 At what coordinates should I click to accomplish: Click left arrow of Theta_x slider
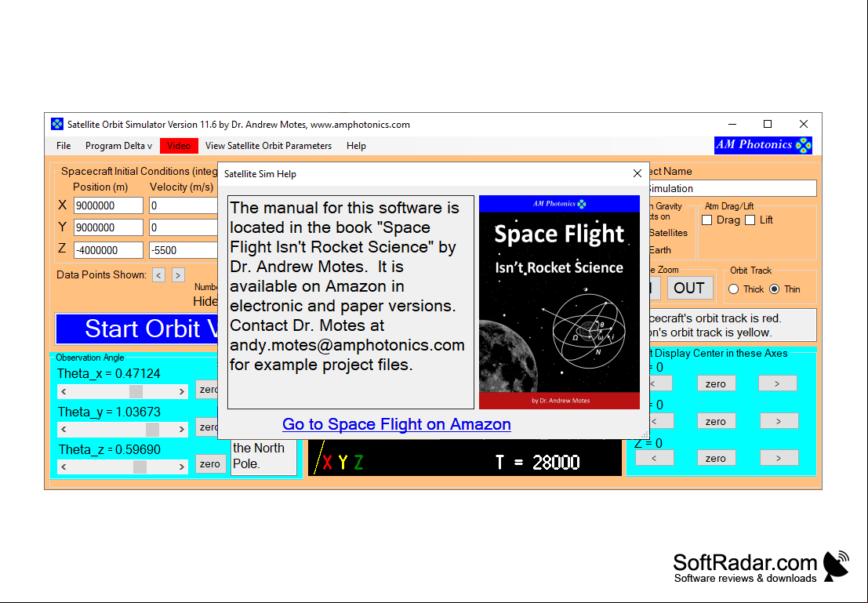(x=64, y=391)
